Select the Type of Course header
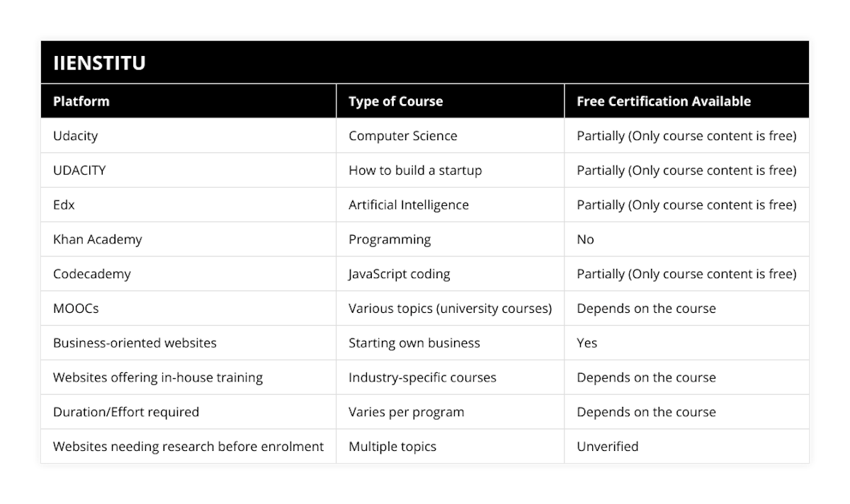Screen dimensions: 850x504 [x=395, y=101]
